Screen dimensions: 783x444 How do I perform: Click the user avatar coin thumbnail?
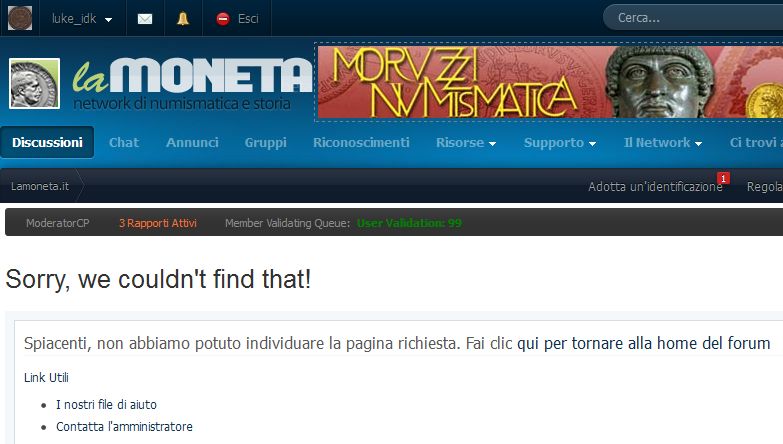coord(20,18)
